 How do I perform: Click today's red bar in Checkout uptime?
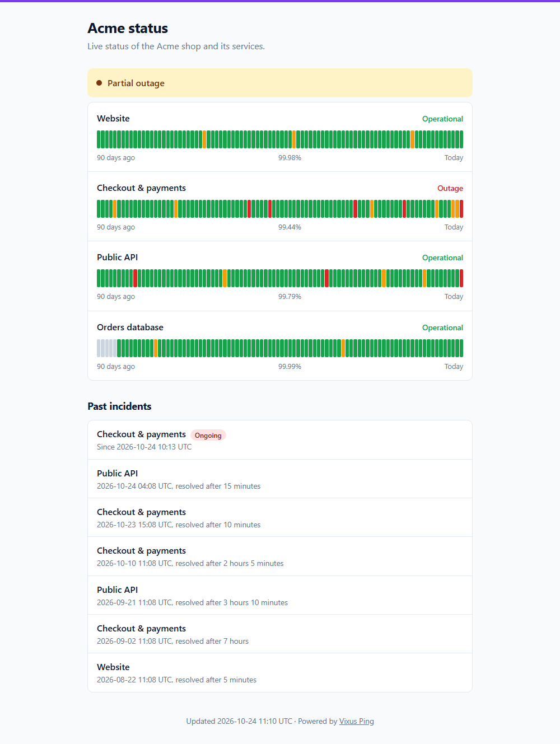pyautogui.click(x=461, y=209)
